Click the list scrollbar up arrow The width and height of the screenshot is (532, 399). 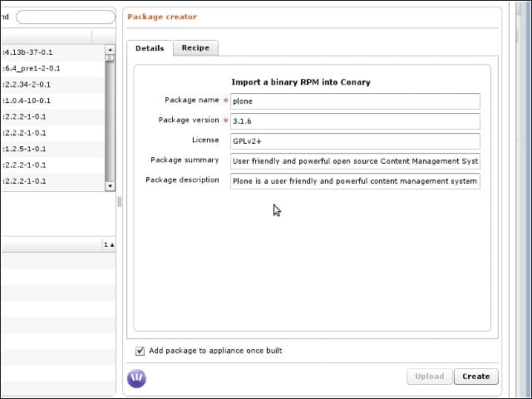(x=110, y=50)
